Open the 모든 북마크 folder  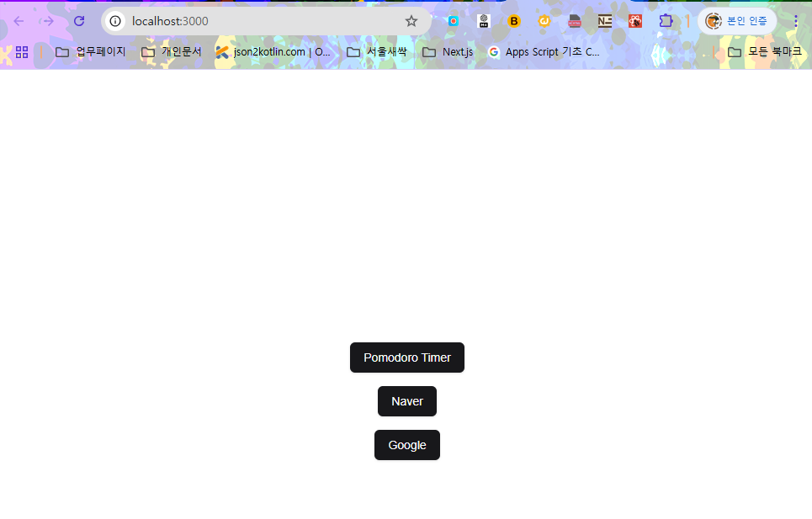(764, 52)
